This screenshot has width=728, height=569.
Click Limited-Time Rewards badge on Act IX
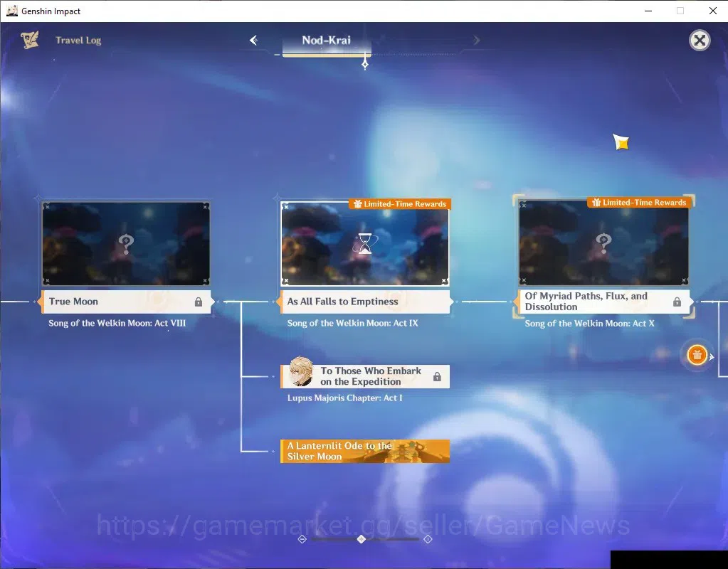point(400,203)
